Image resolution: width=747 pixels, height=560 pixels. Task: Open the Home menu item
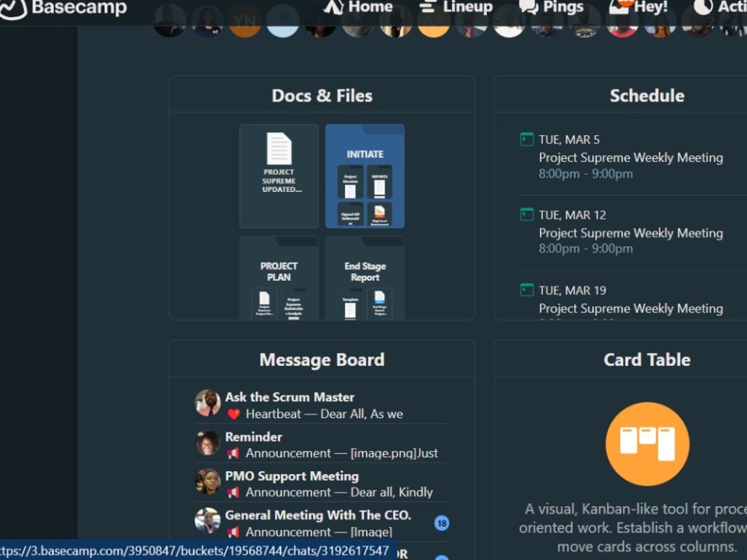click(359, 7)
